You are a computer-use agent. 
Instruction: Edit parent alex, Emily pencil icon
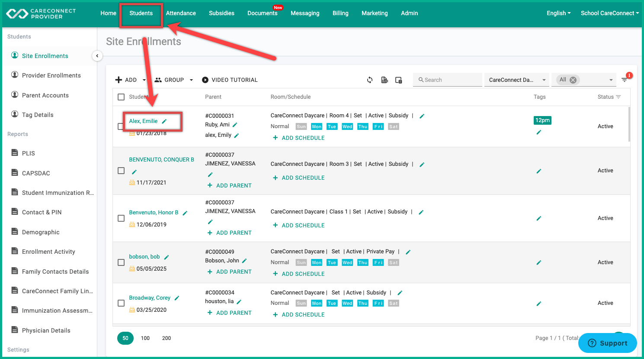pyautogui.click(x=237, y=136)
